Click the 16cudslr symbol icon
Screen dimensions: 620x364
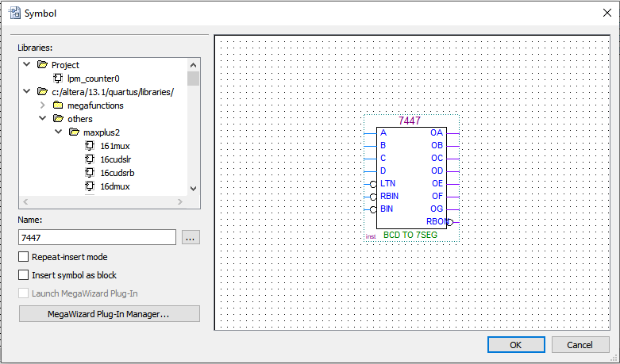click(x=90, y=159)
